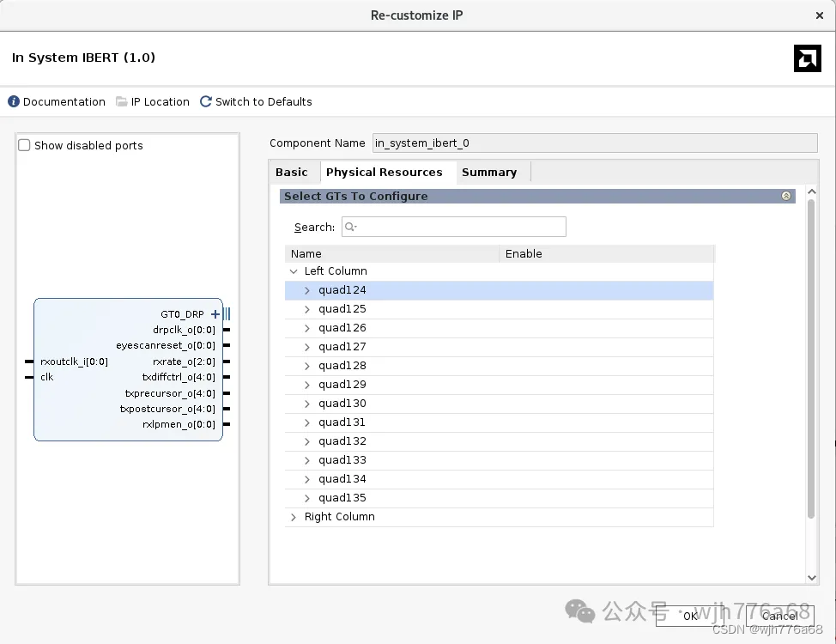The height and width of the screenshot is (644, 836).
Task: Click the Switch to Defaults refresh icon
Action: pos(206,101)
